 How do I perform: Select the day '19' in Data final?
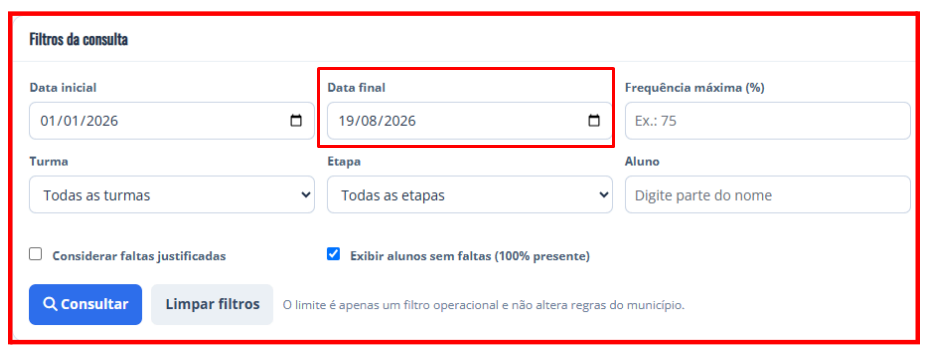346,121
